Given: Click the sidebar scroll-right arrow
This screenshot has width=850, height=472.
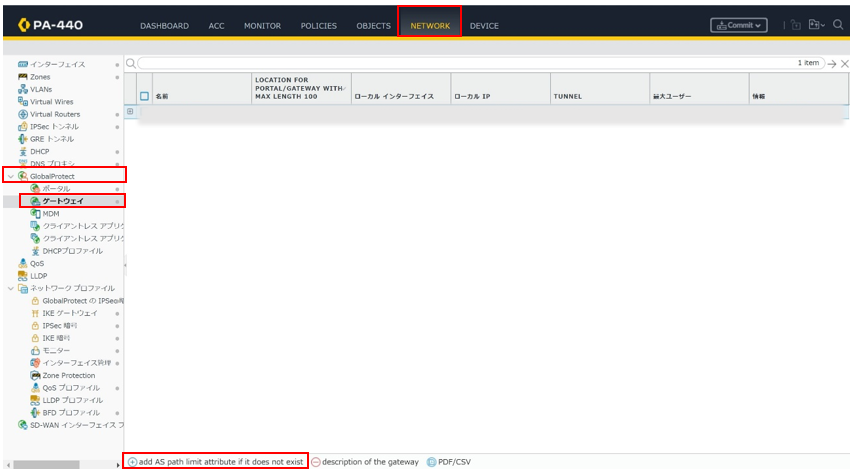Looking at the screenshot, I should point(118,465).
